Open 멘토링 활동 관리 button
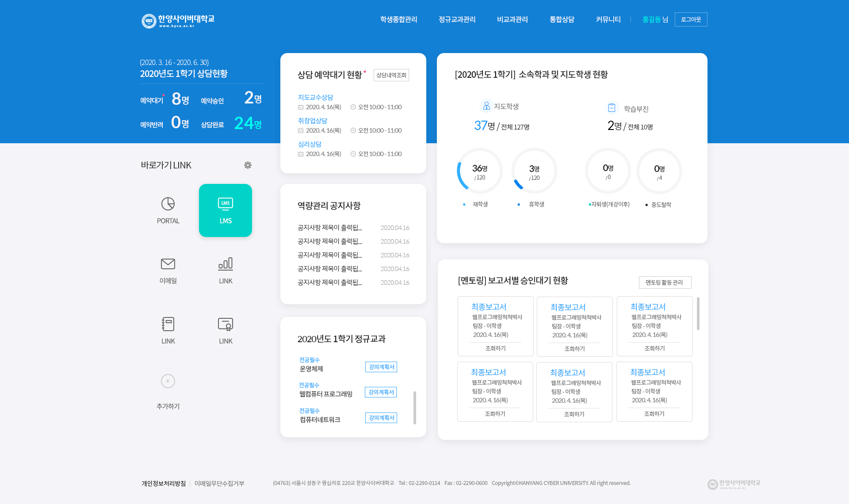Screen dimensions: 849x504 click(x=665, y=283)
